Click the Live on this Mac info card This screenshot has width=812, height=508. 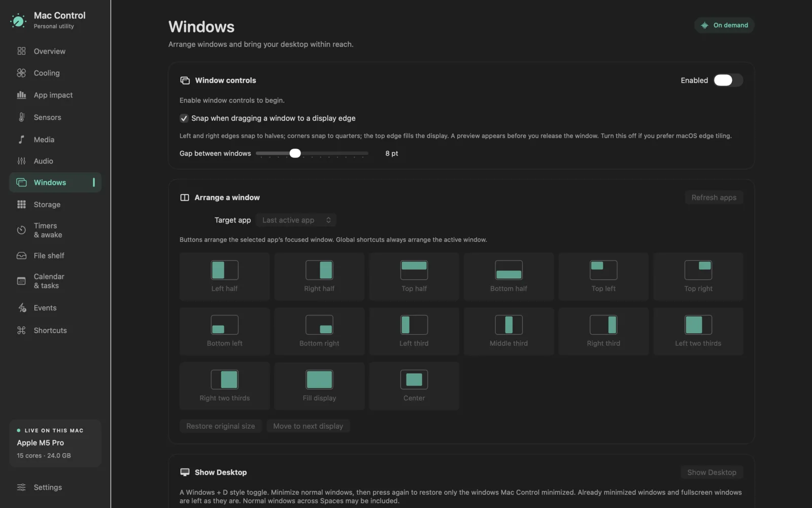coord(55,443)
